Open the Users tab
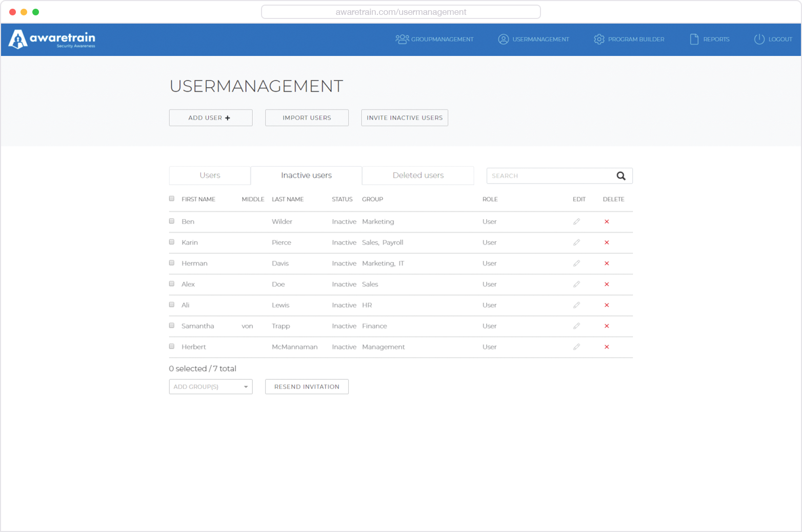 click(x=210, y=175)
